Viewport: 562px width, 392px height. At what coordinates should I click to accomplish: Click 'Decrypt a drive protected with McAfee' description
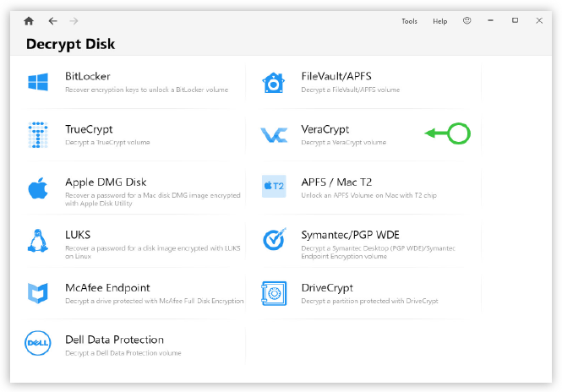155,302
